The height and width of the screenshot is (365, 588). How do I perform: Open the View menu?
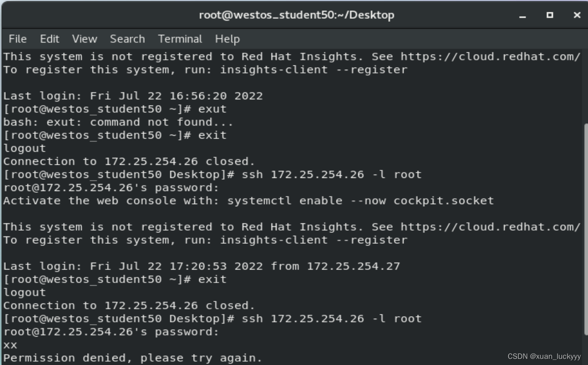(x=85, y=39)
